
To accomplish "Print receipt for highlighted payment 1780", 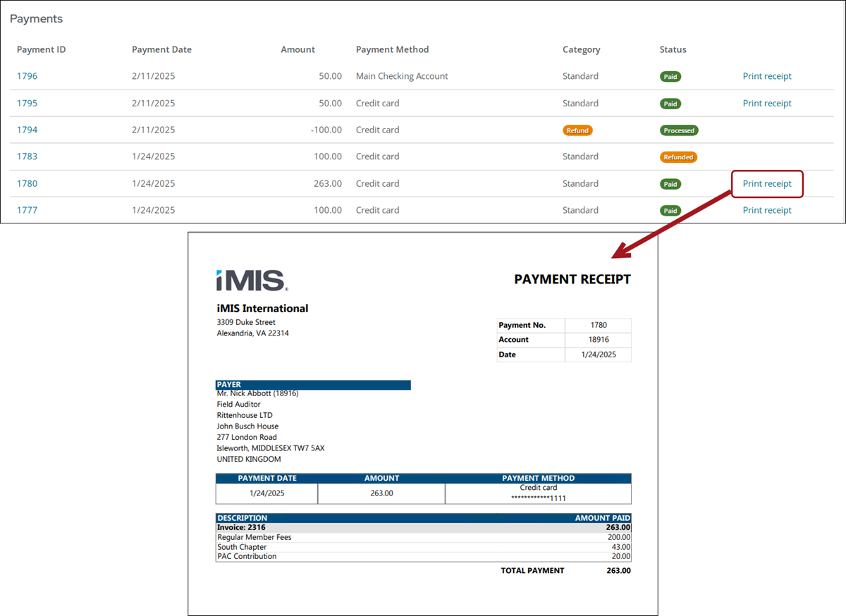I will (x=767, y=183).
